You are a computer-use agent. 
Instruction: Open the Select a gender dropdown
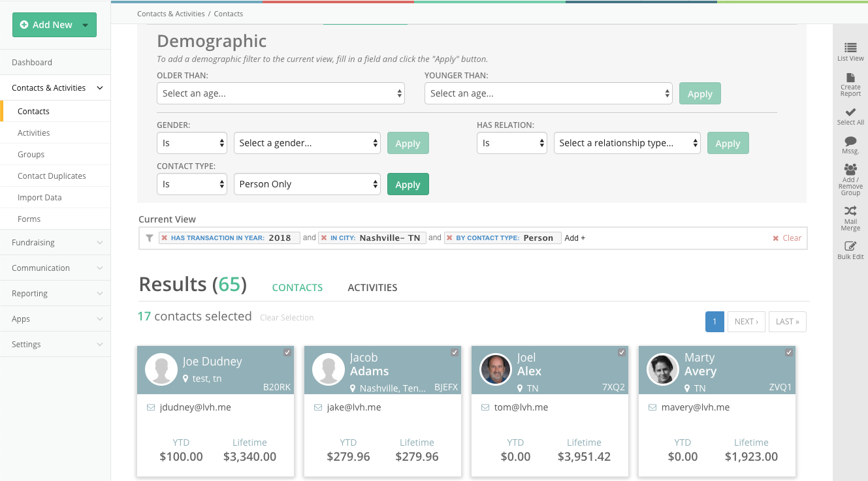pos(307,143)
